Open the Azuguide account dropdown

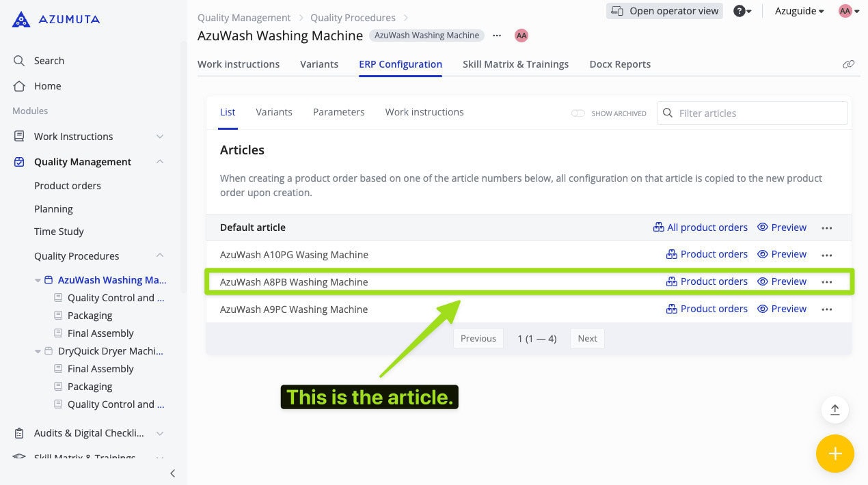coord(799,11)
